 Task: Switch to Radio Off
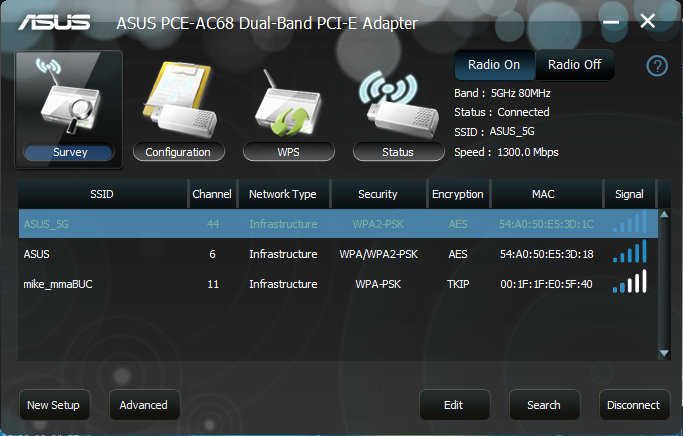point(575,64)
